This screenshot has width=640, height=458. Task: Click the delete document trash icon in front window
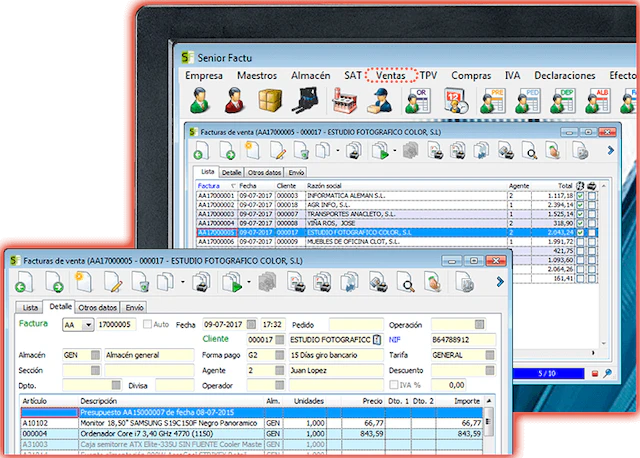(140, 282)
